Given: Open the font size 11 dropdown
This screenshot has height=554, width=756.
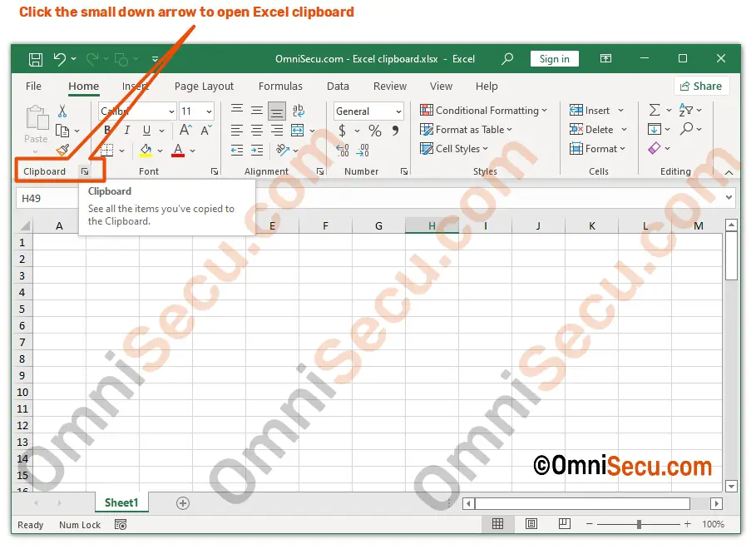Looking at the screenshot, I should click(209, 111).
